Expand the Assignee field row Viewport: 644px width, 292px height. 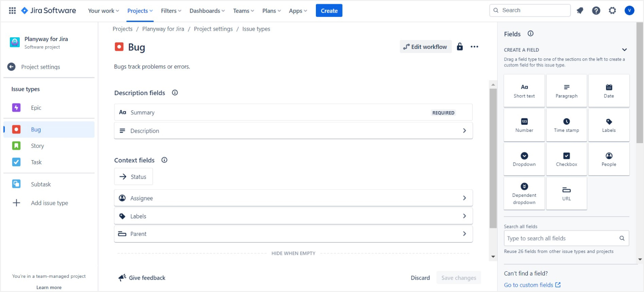[x=464, y=198]
